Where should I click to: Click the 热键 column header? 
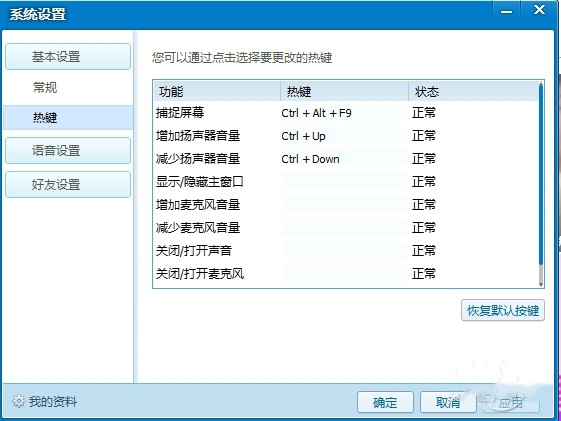click(345, 92)
